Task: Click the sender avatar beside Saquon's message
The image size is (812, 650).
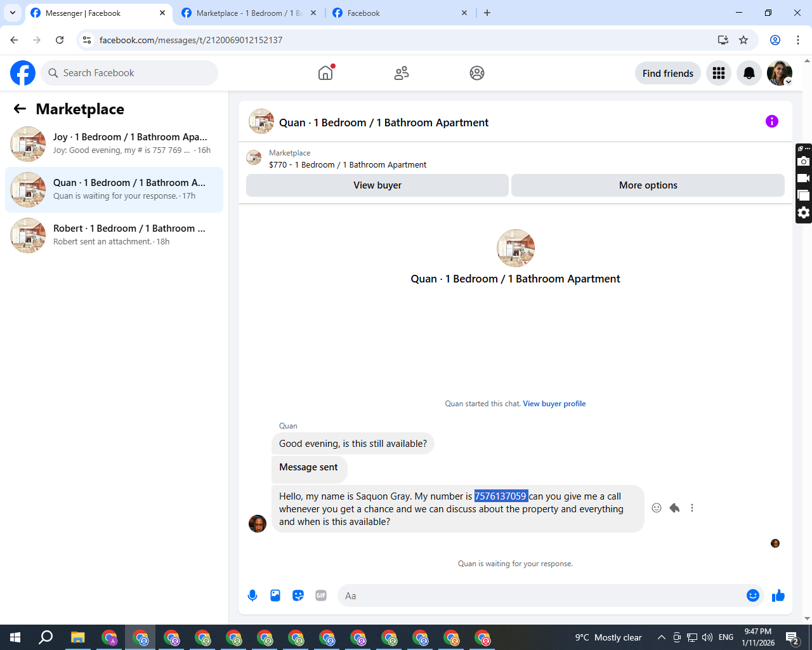Action: [x=258, y=524]
